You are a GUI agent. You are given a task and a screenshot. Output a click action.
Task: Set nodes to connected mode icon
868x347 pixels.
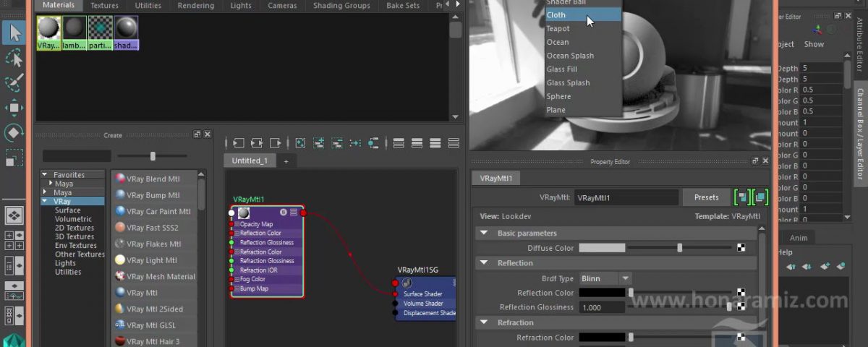tap(417, 143)
